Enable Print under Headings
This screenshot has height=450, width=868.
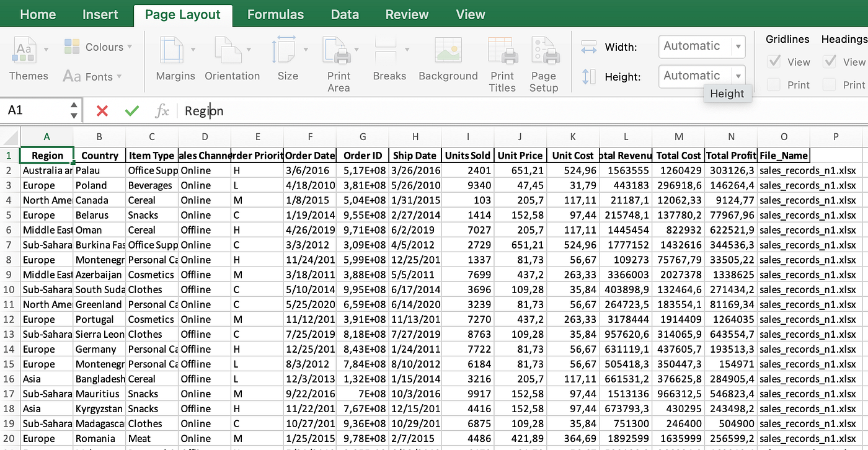pyautogui.click(x=830, y=85)
